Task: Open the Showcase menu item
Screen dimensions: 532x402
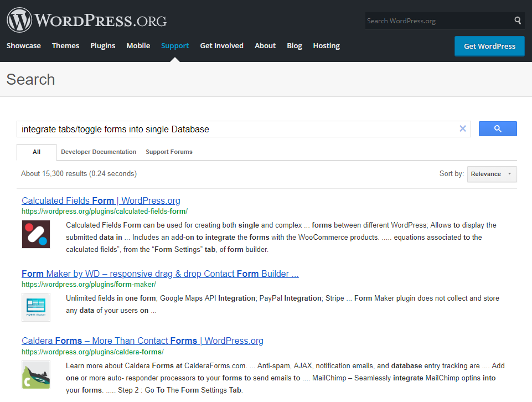Action: (x=23, y=46)
